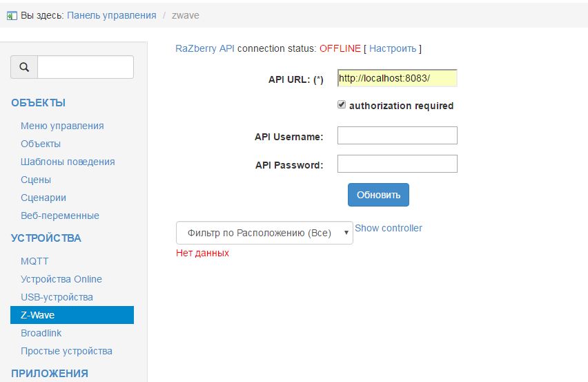Viewport: 588px width, 382px height.
Task: Click the Настроить link
Action: 393,48
